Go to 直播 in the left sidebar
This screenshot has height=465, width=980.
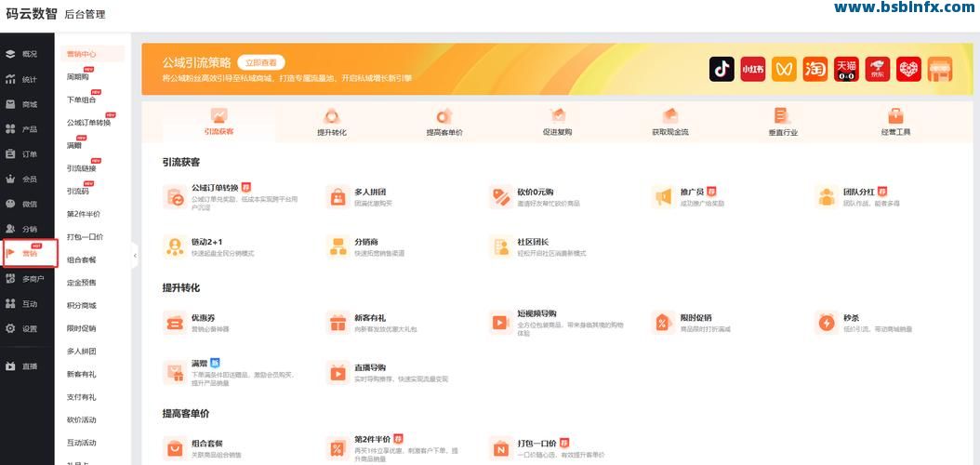tap(30, 366)
